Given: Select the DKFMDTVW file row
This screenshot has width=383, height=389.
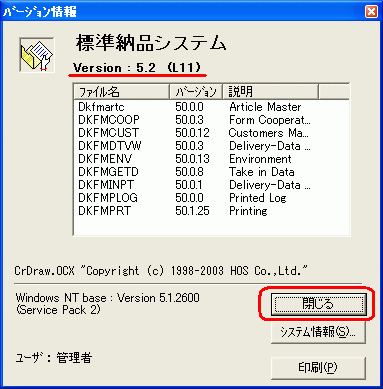Looking at the screenshot, I should [x=211, y=146].
